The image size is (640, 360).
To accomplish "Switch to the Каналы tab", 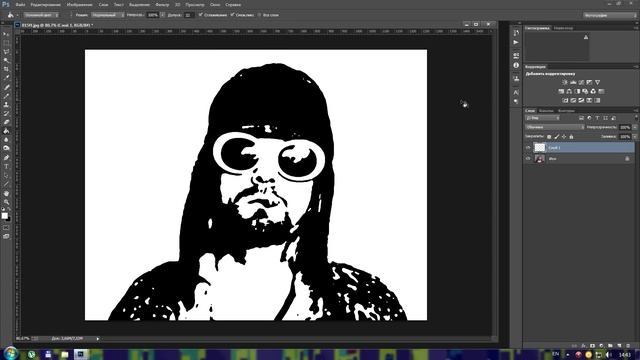I will coord(546,111).
